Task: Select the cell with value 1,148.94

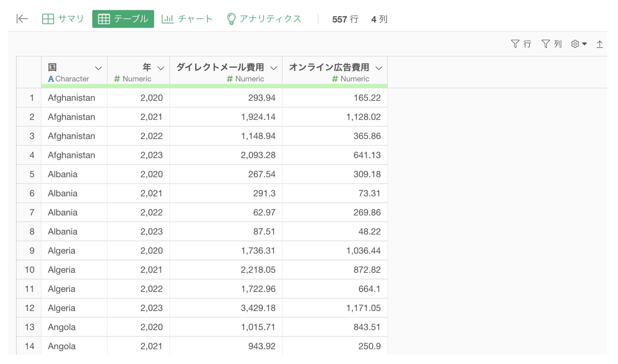Action: click(x=226, y=136)
